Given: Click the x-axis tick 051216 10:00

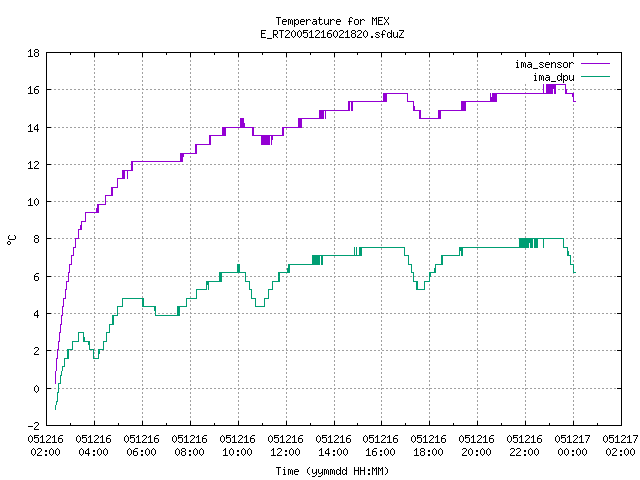Looking at the screenshot, I should click(x=238, y=445).
